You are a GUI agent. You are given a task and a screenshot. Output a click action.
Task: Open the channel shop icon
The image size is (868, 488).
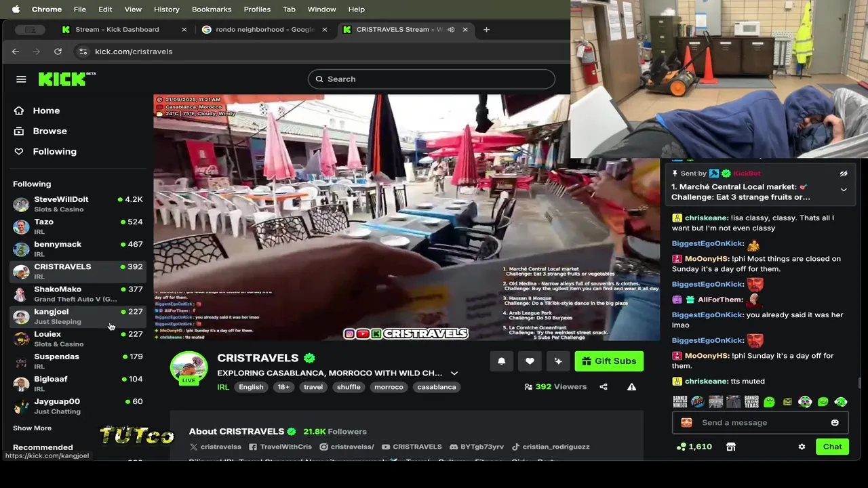click(730, 447)
